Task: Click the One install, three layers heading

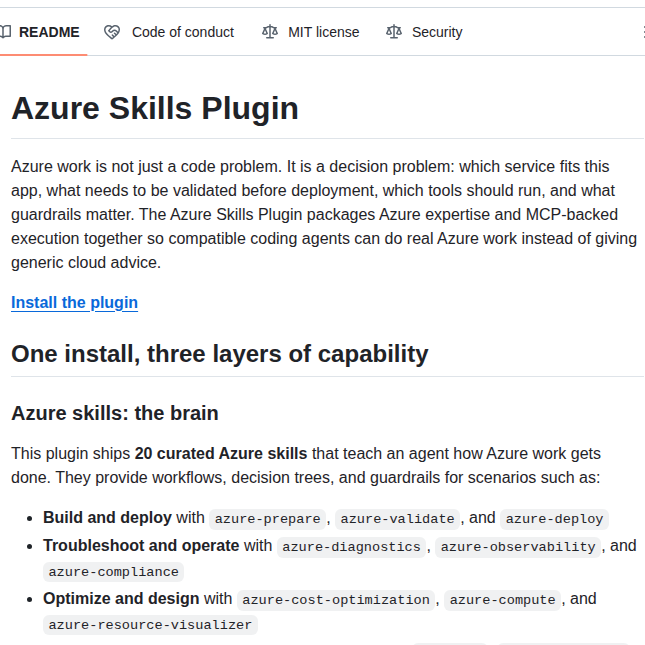Action: (220, 354)
